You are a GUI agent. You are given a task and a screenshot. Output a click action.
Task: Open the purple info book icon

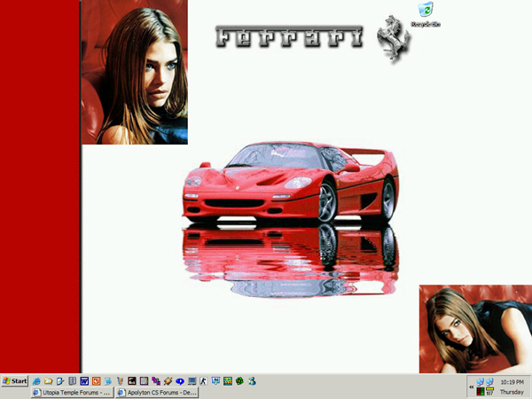[73, 381]
